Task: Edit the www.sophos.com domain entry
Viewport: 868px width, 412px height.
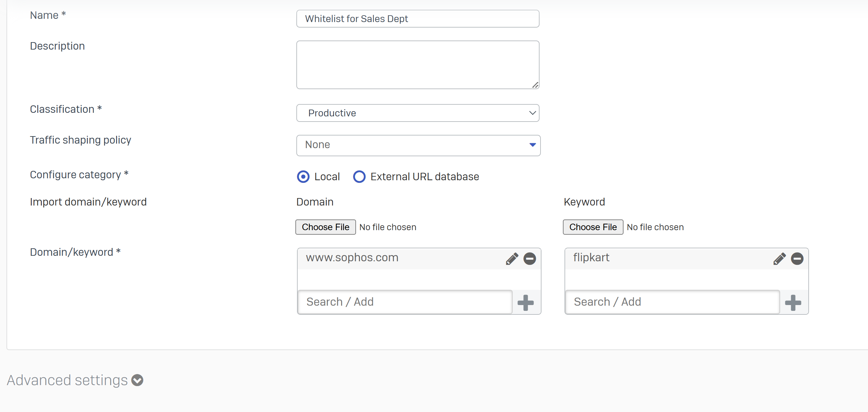Action: pos(512,258)
